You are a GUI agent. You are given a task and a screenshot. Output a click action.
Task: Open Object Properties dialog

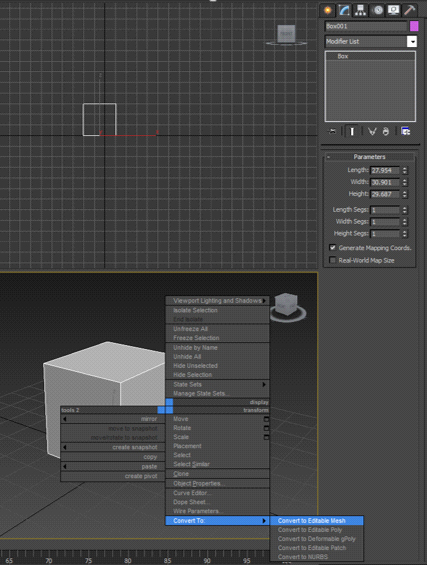217,484
